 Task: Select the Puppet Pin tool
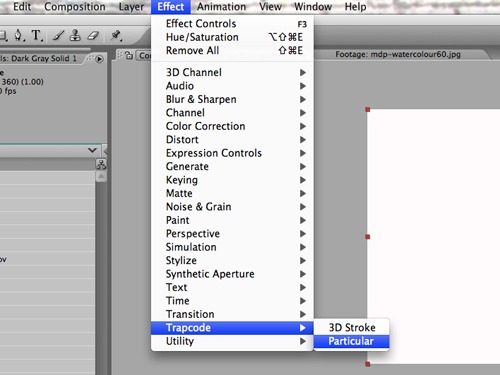click(116, 35)
